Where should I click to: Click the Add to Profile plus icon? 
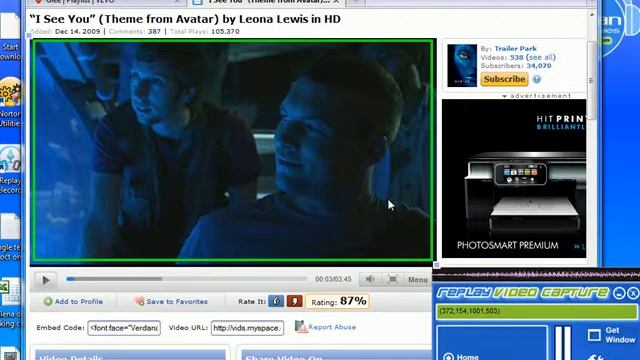48,302
